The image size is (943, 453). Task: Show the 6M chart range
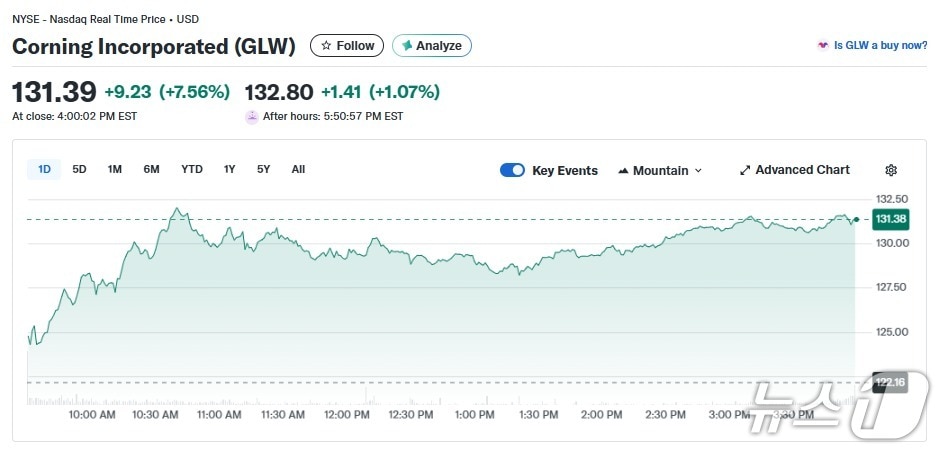pyautogui.click(x=151, y=169)
